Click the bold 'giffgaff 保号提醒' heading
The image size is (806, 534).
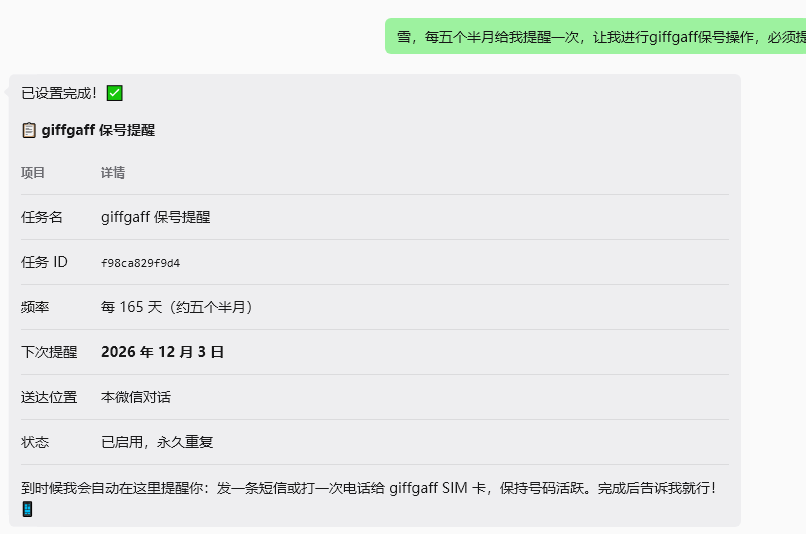pos(98,130)
